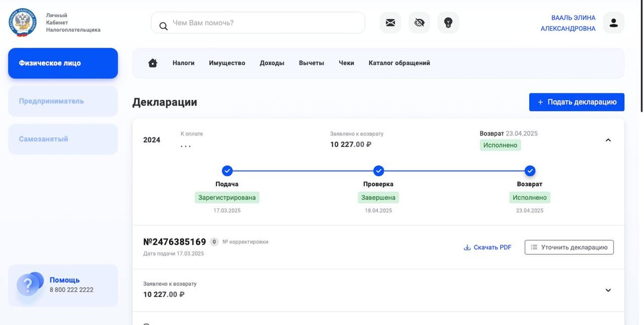Open the Налоги menu

pyautogui.click(x=184, y=63)
